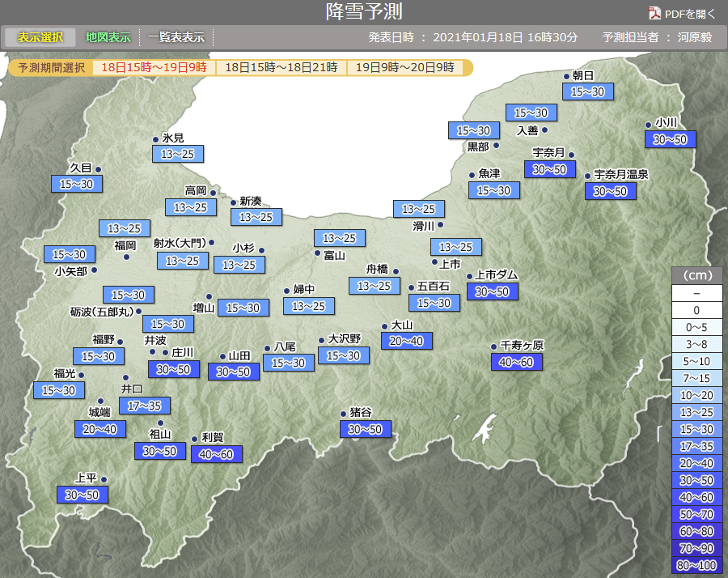Viewport: 728px width, 578px height.
Task: Click the 山田 snowfall value 30～50
Action: [x=234, y=372]
